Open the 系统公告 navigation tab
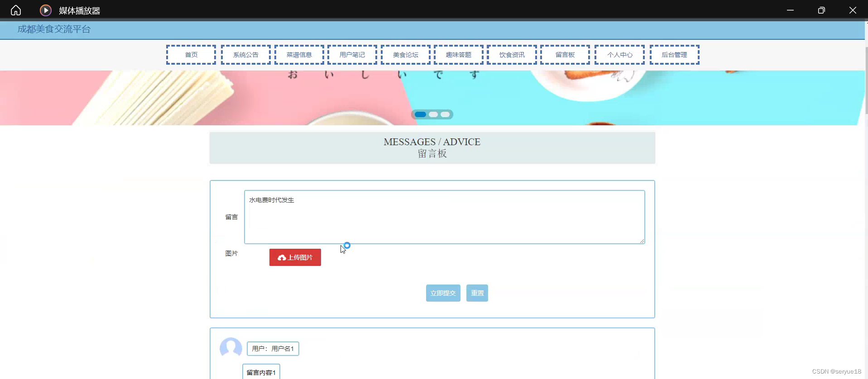 click(x=245, y=55)
